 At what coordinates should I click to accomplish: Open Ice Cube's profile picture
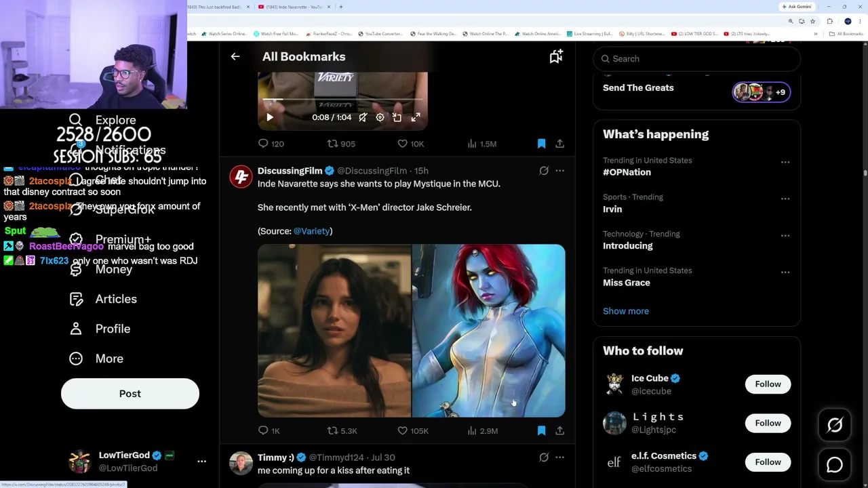pyautogui.click(x=614, y=384)
